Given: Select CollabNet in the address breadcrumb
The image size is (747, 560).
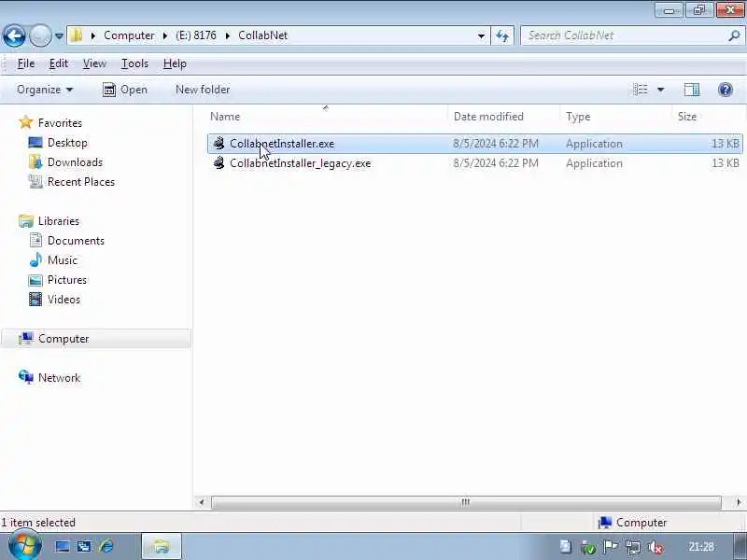Looking at the screenshot, I should pos(262,35).
